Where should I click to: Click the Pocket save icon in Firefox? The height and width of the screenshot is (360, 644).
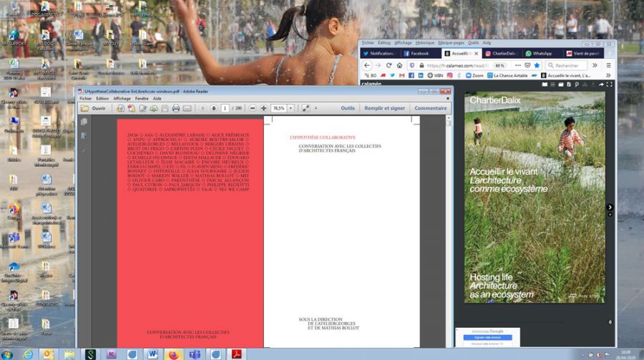coord(527,65)
